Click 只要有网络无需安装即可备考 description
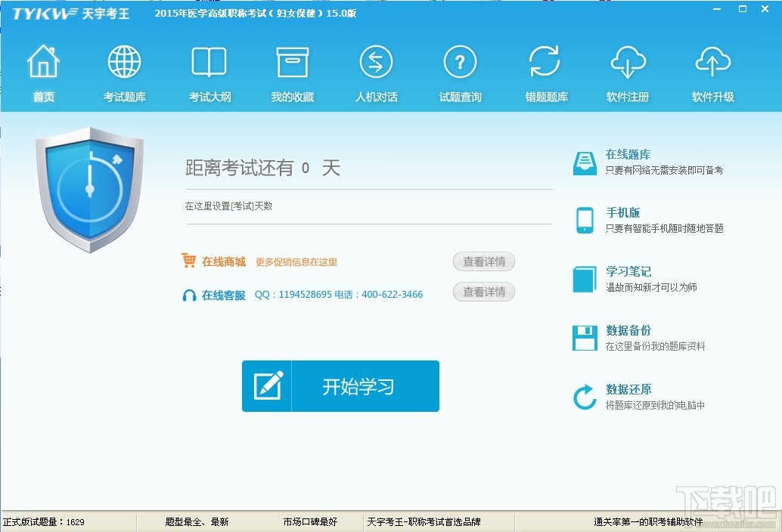This screenshot has width=782, height=532. pos(664,170)
